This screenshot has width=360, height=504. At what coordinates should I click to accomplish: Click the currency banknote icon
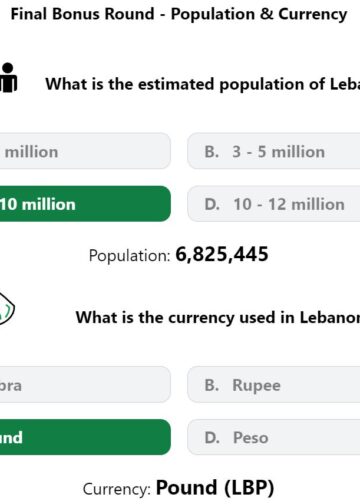(x=7, y=309)
